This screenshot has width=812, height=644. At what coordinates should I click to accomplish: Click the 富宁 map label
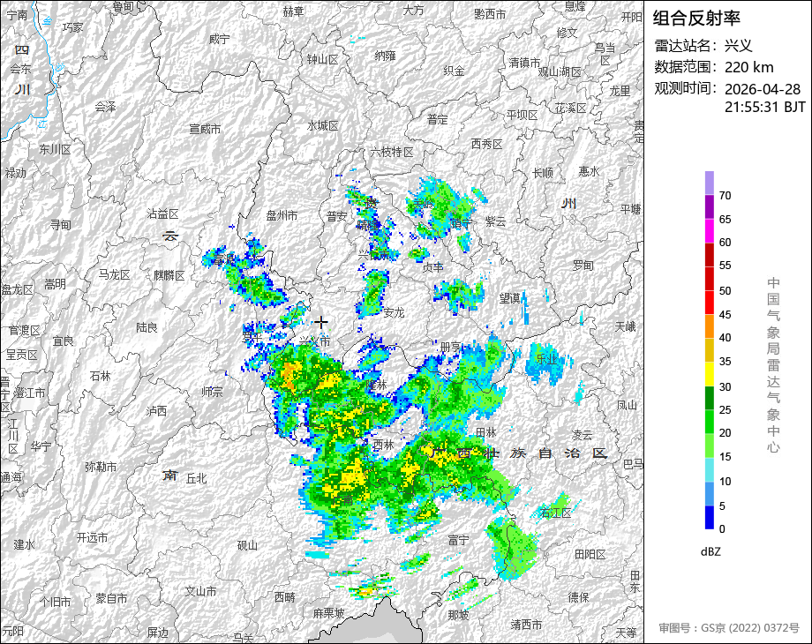(x=459, y=541)
